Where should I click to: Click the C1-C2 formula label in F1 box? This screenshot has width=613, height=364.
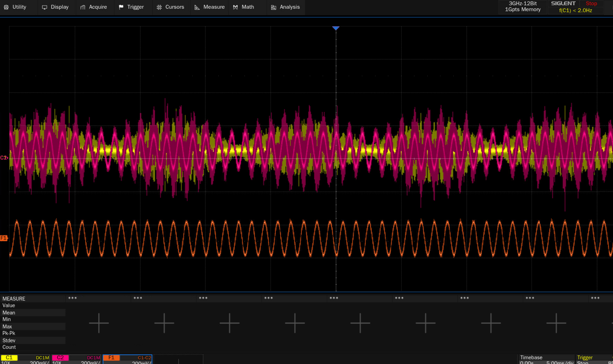pyautogui.click(x=144, y=358)
